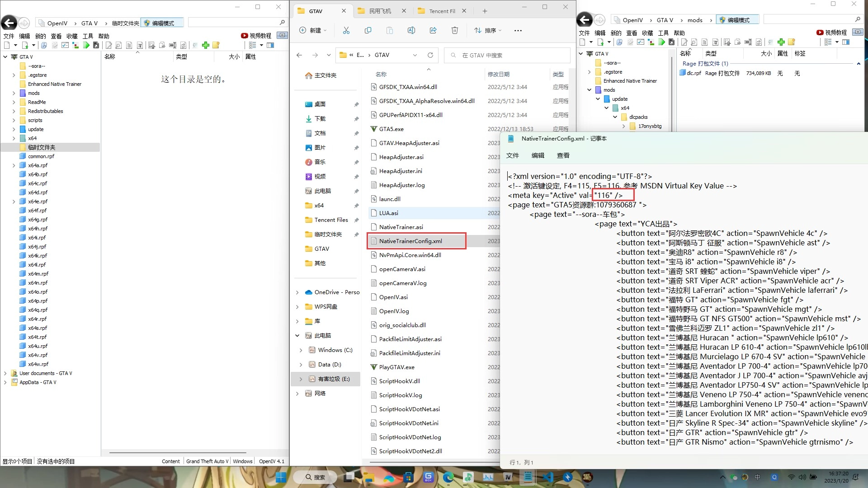Click the delete trash icon in File Explorer
The height and width of the screenshot is (488, 868).
[x=454, y=30]
